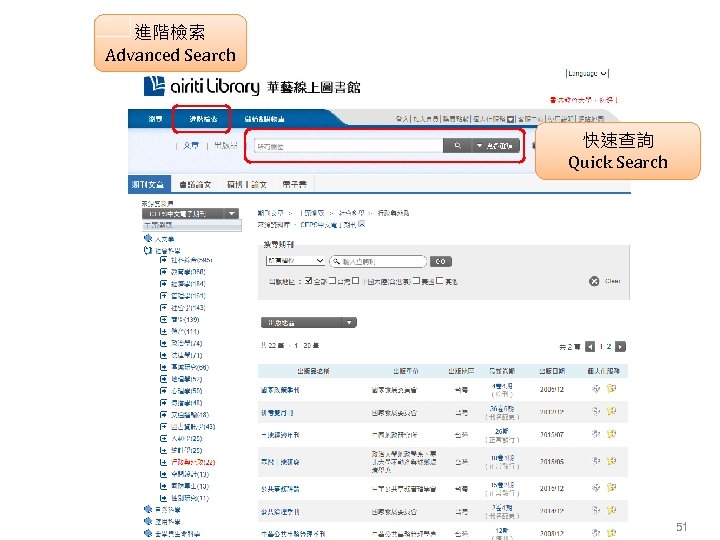The height and width of the screenshot is (540, 720).
Task: Select the (139) tree category
Action: pos(185,320)
